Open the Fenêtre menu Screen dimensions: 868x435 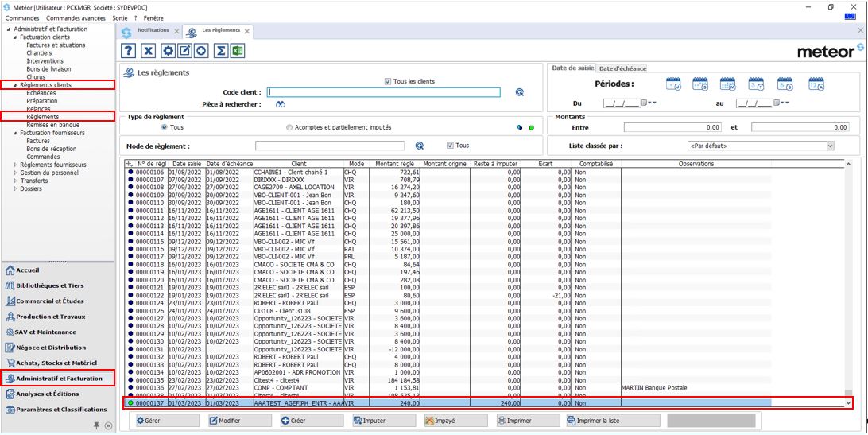(153, 18)
